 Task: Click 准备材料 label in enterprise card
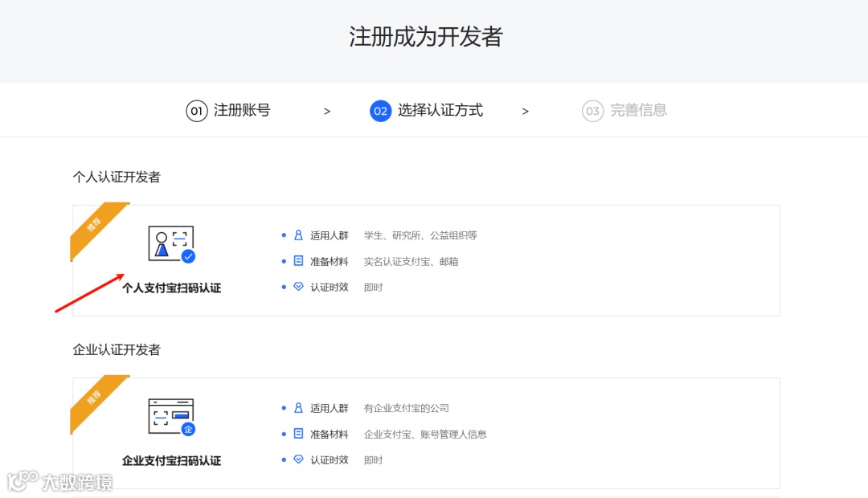pos(330,435)
